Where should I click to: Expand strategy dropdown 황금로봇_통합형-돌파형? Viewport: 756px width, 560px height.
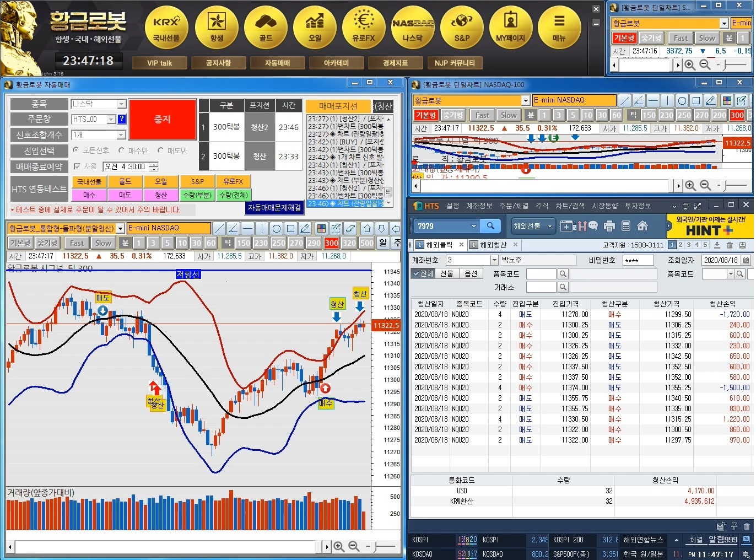pyautogui.click(x=120, y=228)
